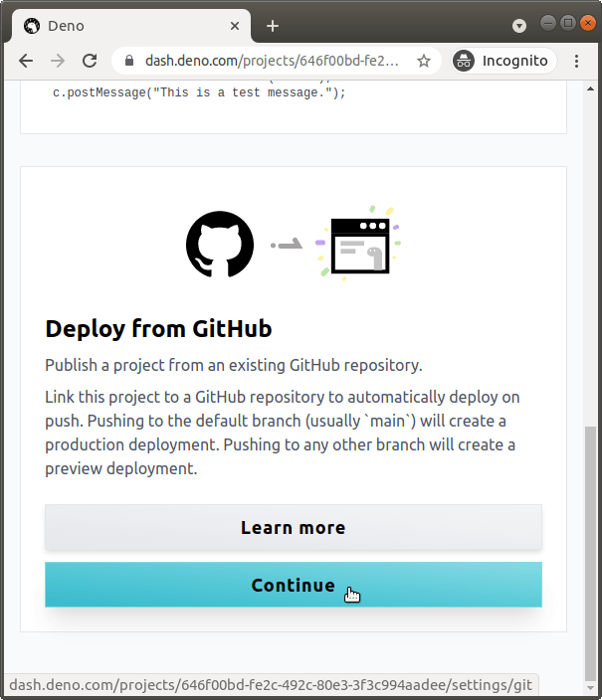Maximize the browser window
Screen dimensions: 602x700
[568, 22]
